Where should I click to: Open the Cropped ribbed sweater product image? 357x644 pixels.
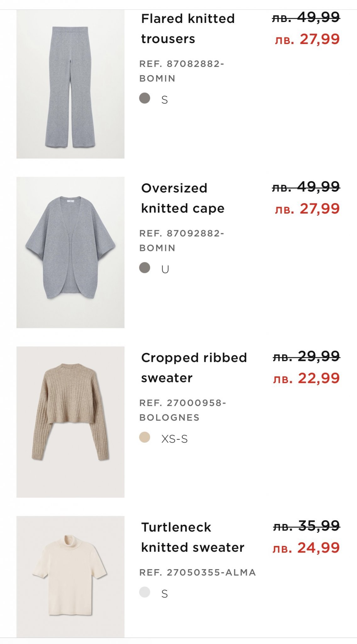coord(70,422)
